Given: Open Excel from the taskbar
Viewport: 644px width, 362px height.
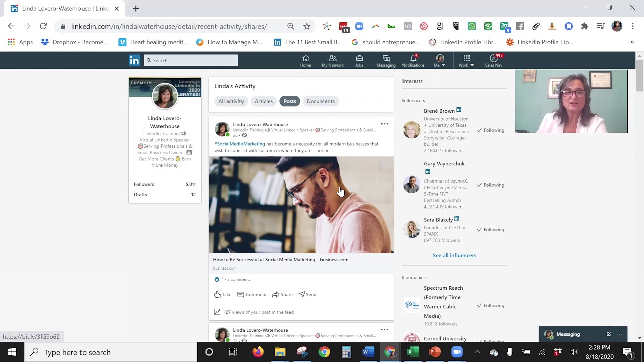Looking at the screenshot, I should tap(413, 352).
